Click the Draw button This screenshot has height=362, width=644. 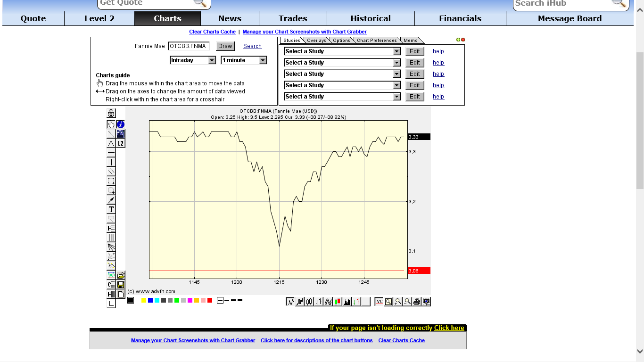[x=225, y=46]
